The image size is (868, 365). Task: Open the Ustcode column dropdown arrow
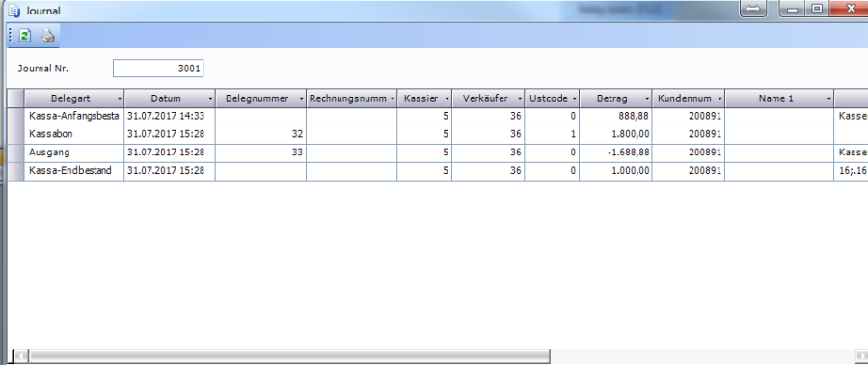click(x=575, y=98)
